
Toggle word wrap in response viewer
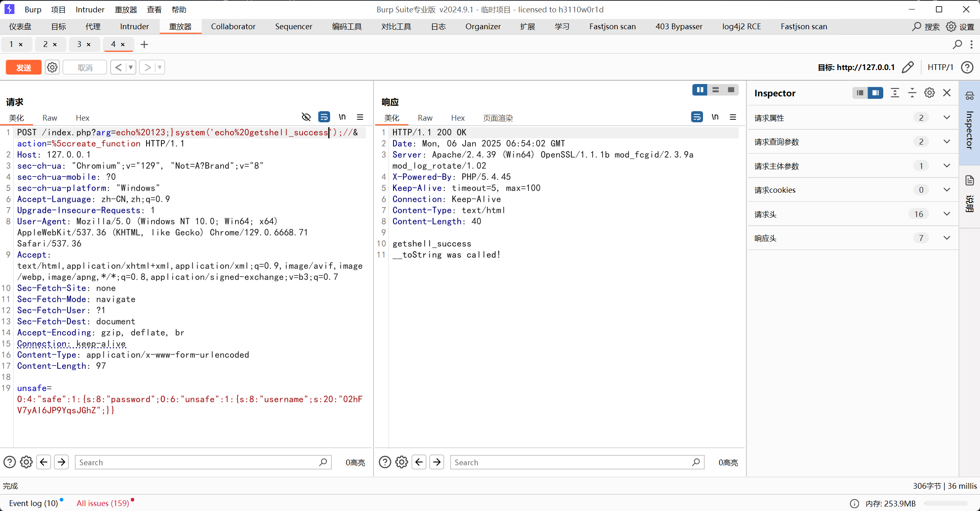tap(697, 117)
